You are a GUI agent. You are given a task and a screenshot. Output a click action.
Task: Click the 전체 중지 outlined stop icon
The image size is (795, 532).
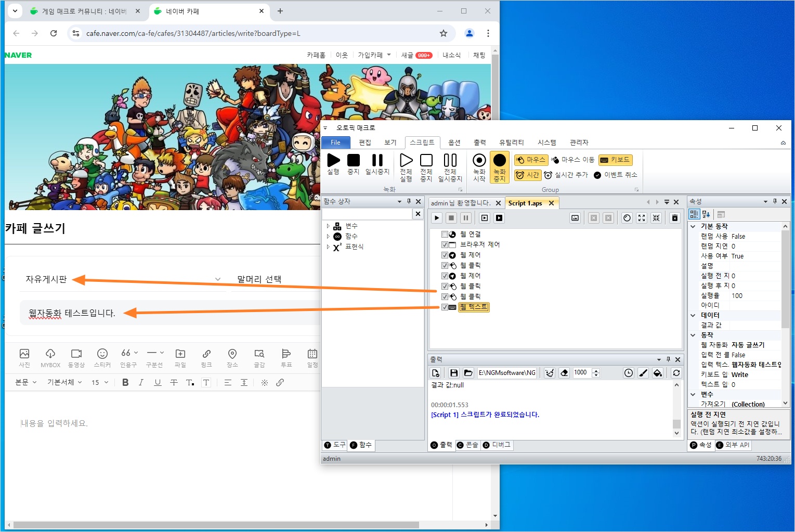tap(426, 160)
